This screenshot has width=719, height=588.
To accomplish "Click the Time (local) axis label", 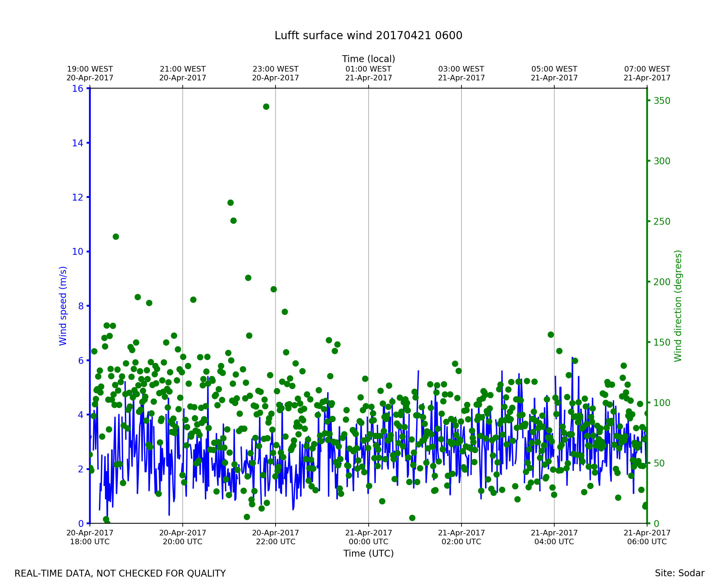I will click(x=368, y=59).
